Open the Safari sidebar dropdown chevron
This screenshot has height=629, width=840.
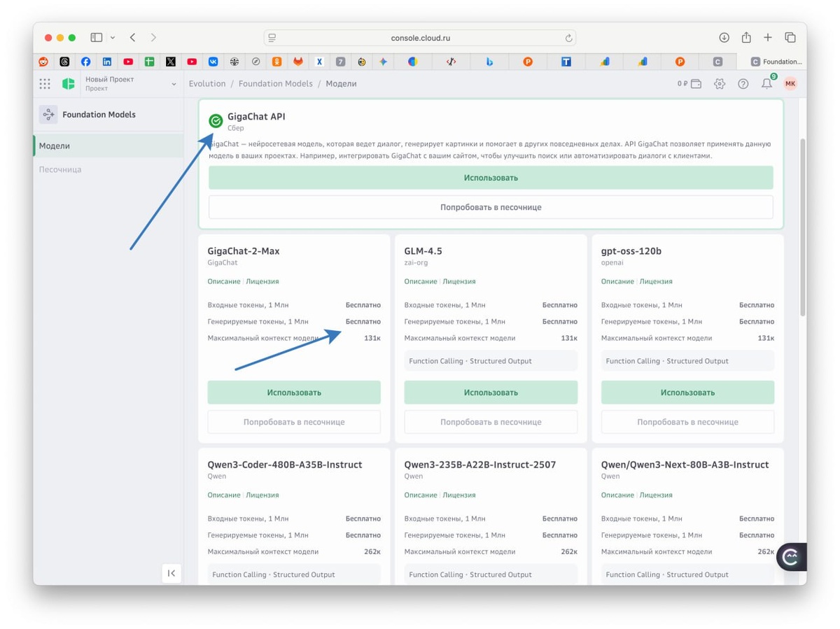[113, 38]
